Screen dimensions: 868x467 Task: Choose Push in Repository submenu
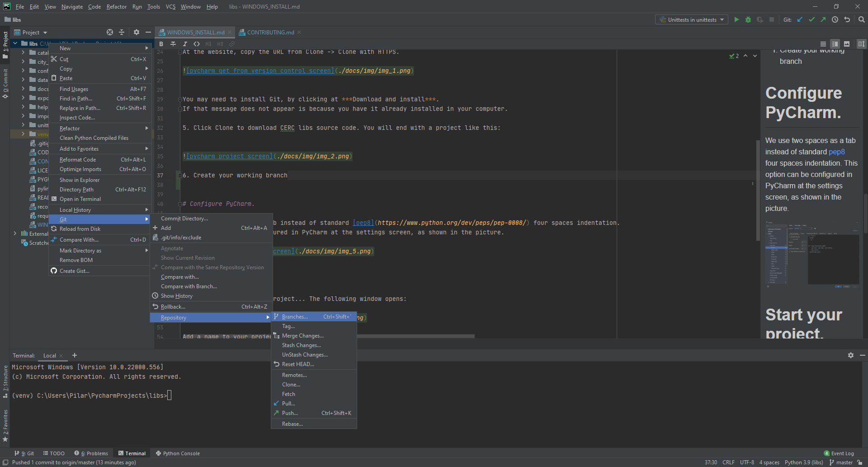[x=314, y=413]
